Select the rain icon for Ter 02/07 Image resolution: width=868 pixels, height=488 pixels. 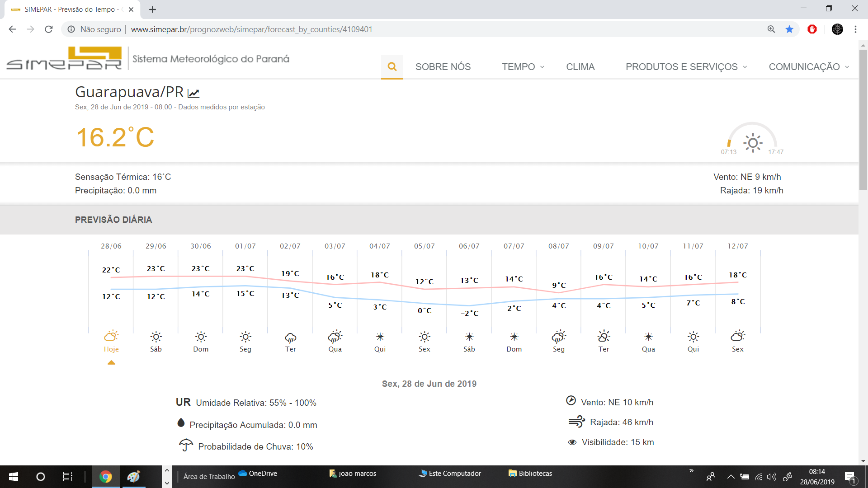click(x=290, y=338)
